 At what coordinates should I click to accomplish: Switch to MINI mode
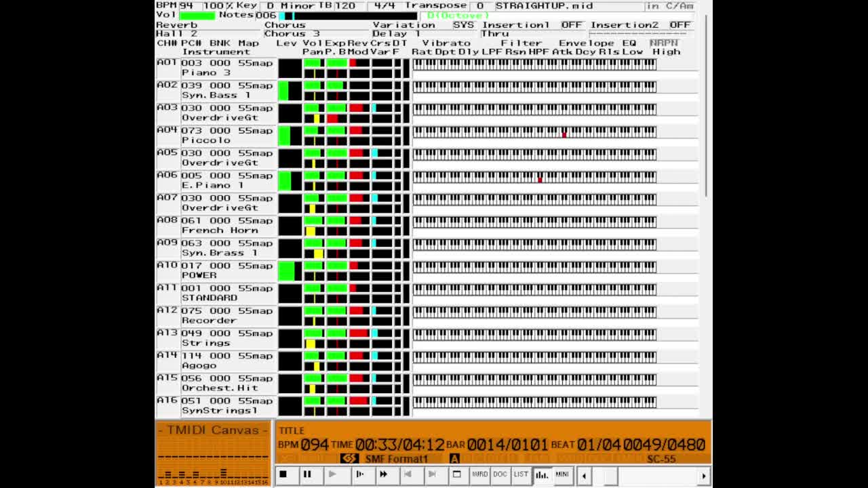coord(562,475)
